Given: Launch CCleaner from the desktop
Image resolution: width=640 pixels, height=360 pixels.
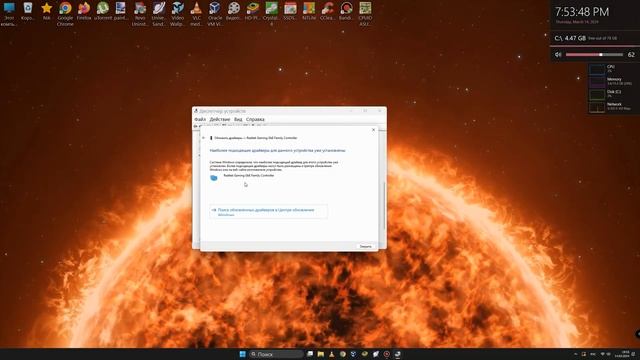Looking at the screenshot, I should point(327,11).
